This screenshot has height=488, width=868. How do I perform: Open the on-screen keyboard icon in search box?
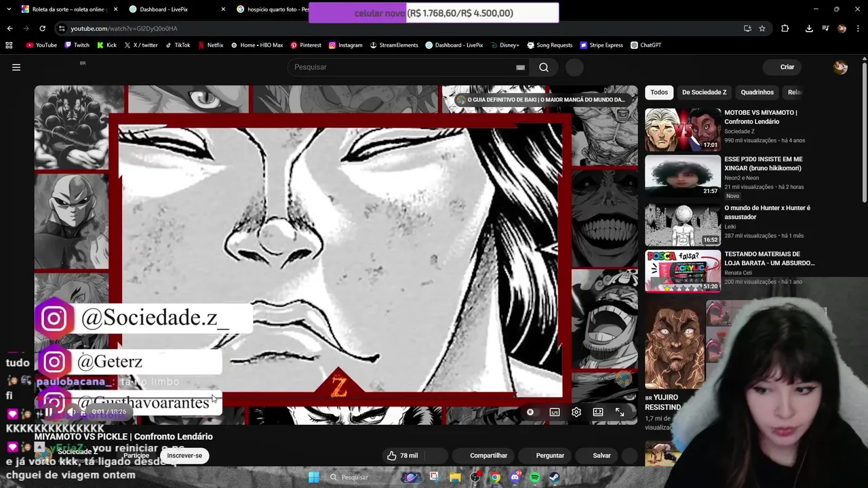point(520,67)
